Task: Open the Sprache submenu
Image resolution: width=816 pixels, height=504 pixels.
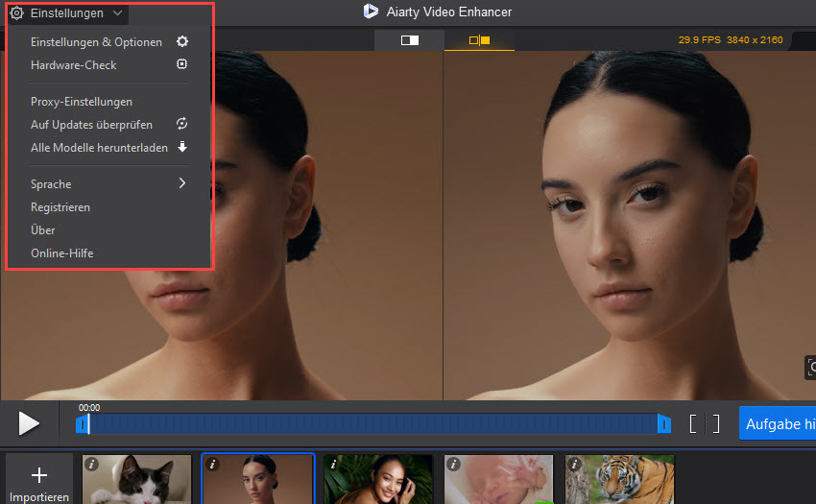Action: point(108,183)
